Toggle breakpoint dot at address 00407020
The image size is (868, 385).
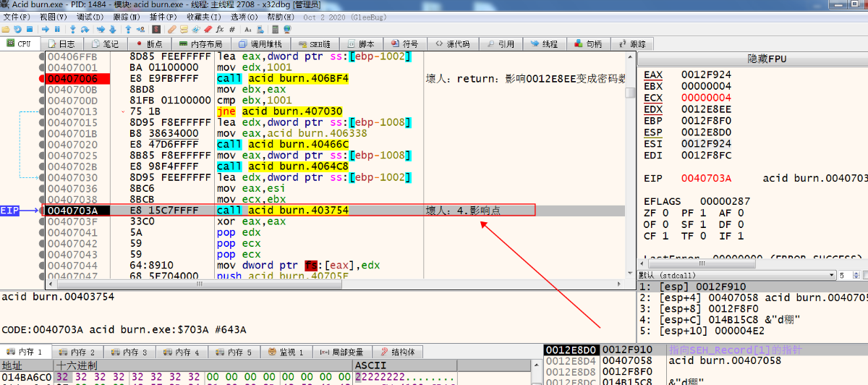(x=41, y=144)
